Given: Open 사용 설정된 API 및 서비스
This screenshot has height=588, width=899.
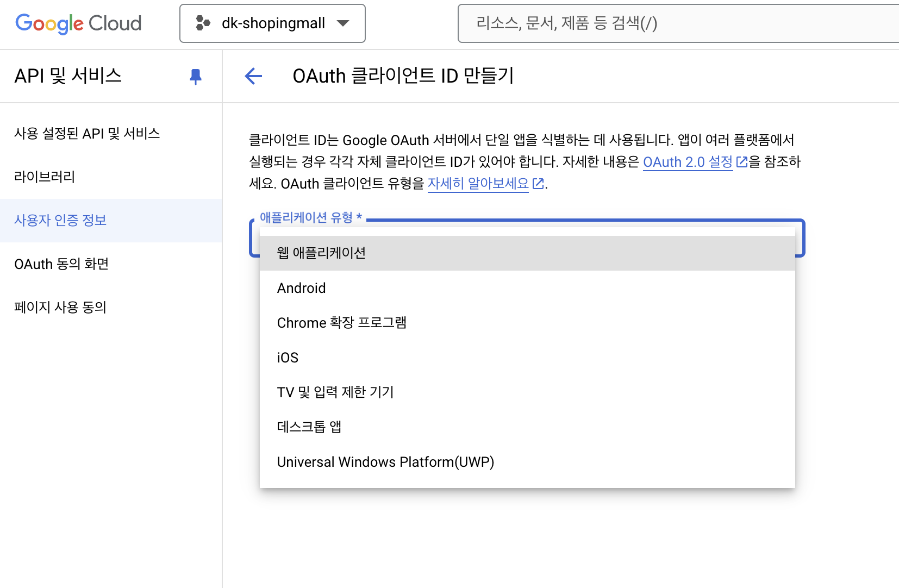Looking at the screenshot, I should tap(111, 134).
